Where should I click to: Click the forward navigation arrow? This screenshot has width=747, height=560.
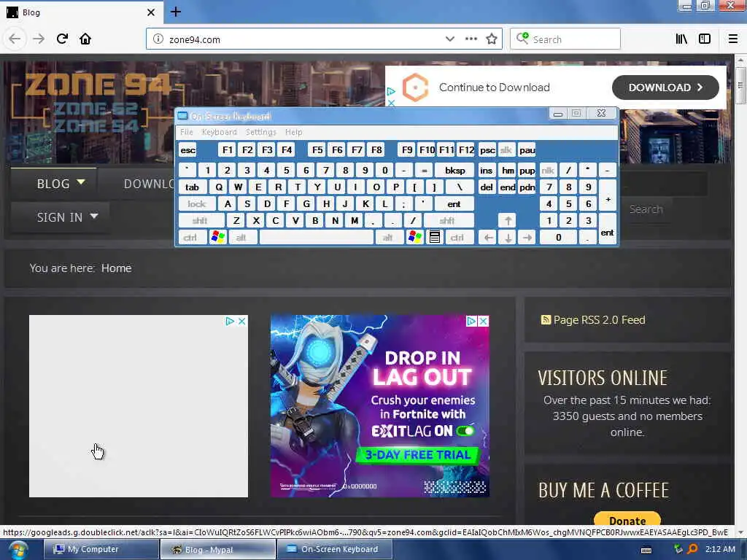[x=39, y=39]
